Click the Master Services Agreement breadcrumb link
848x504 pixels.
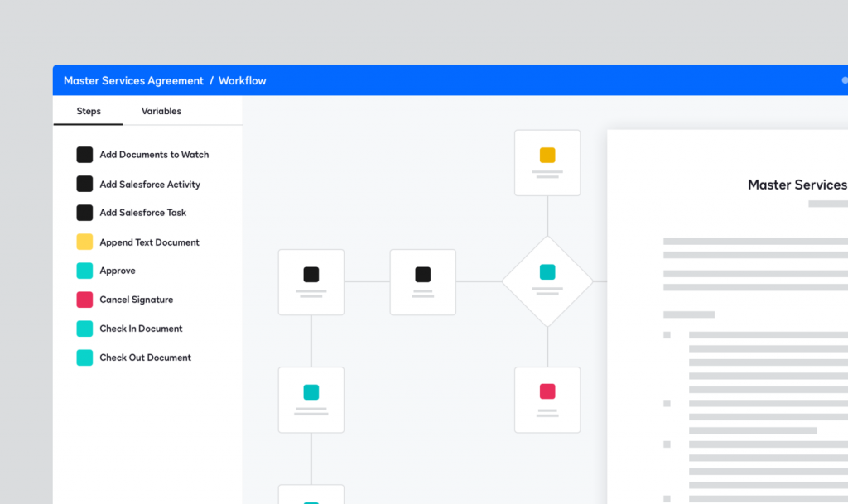pyautogui.click(x=133, y=80)
